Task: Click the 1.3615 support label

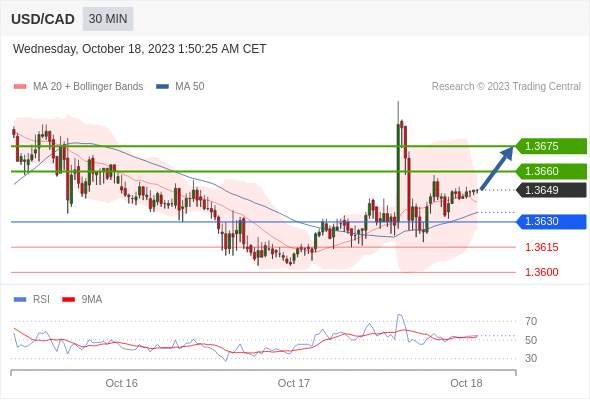Action: [x=541, y=247]
